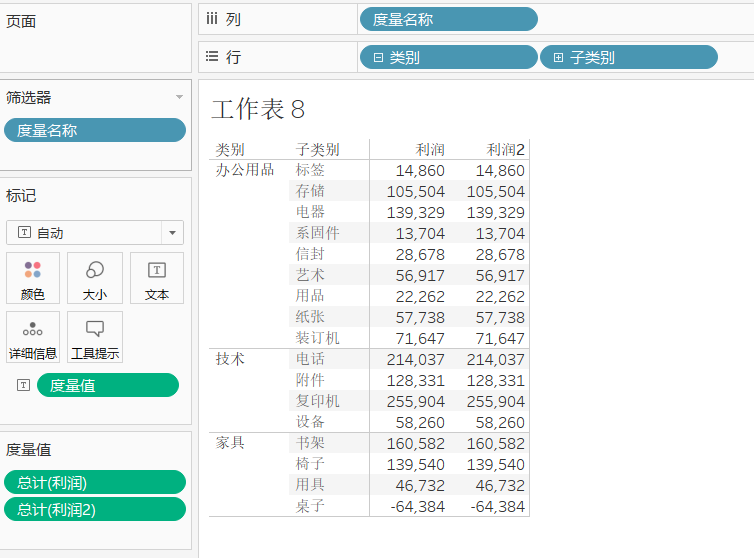Click the rows shelf icon next to 行
754x558 pixels.
click(212, 56)
